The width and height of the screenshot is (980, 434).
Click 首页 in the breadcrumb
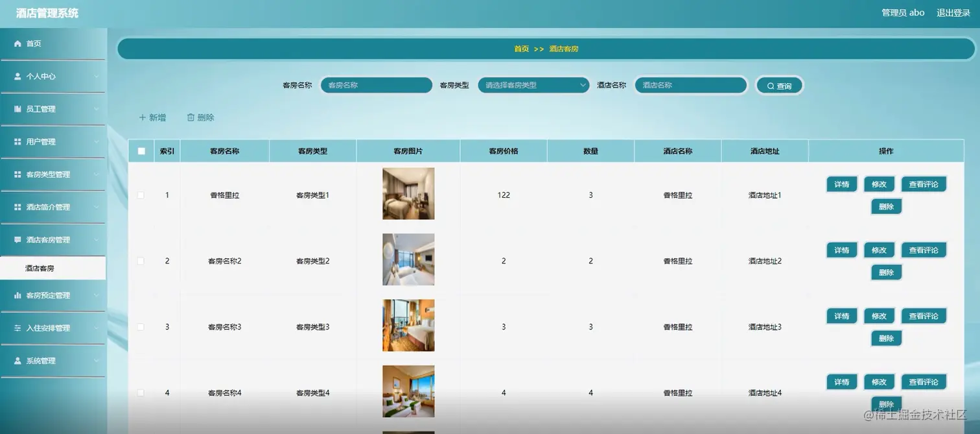pos(521,49)
